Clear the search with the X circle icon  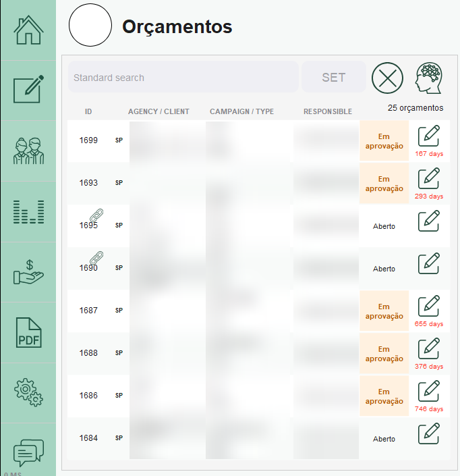click(x=387, y=78)
